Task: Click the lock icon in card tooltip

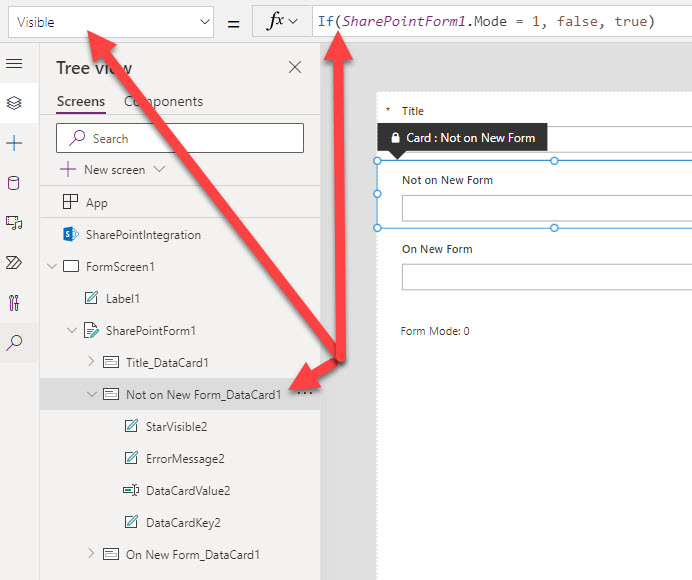Action: [x=395, y=138]
